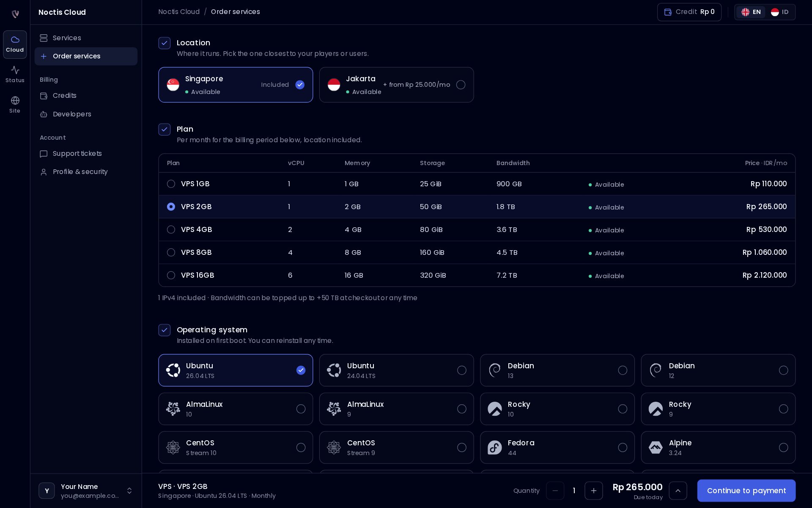Click Noctis Cloud breadcrumb link
Image resolution: width=812 pixels, height=508 pixels.
[179, 12]
